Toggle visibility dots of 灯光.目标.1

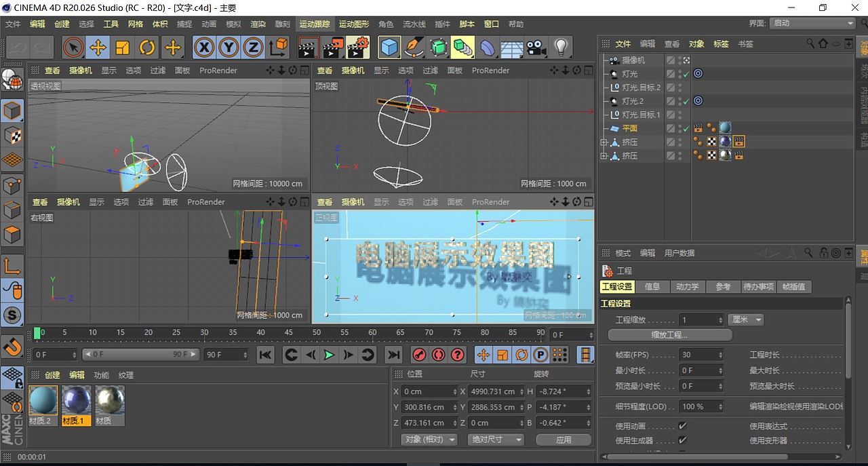tap(679, 115)
